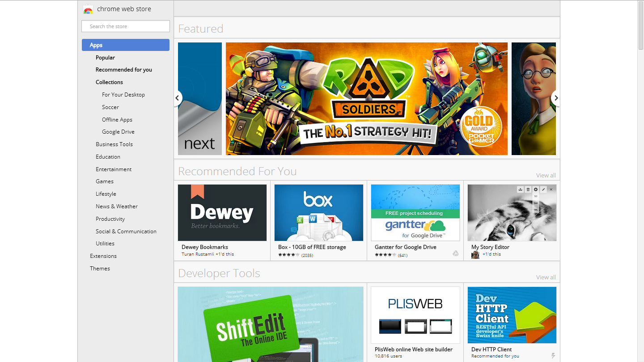Viewport: 644px width, 362px height.
Task: Click the 10,816 users text
Action: [388, 356]
